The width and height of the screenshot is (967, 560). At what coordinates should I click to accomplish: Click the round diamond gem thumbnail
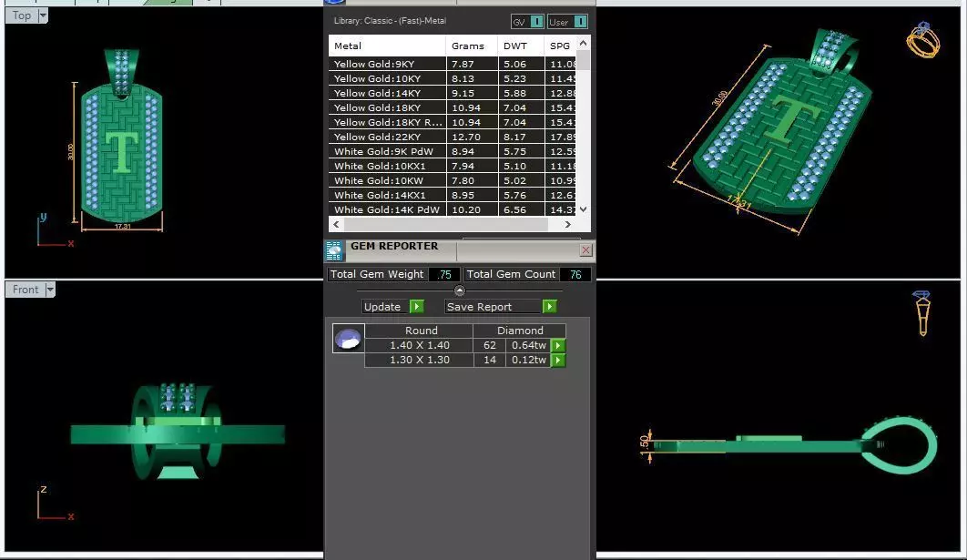tap(348, 339)
